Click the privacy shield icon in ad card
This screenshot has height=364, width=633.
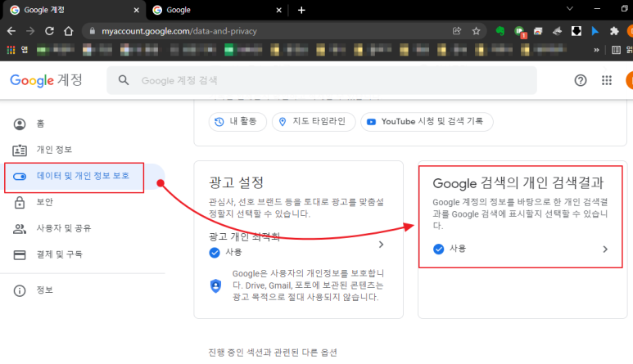[216, 285]
